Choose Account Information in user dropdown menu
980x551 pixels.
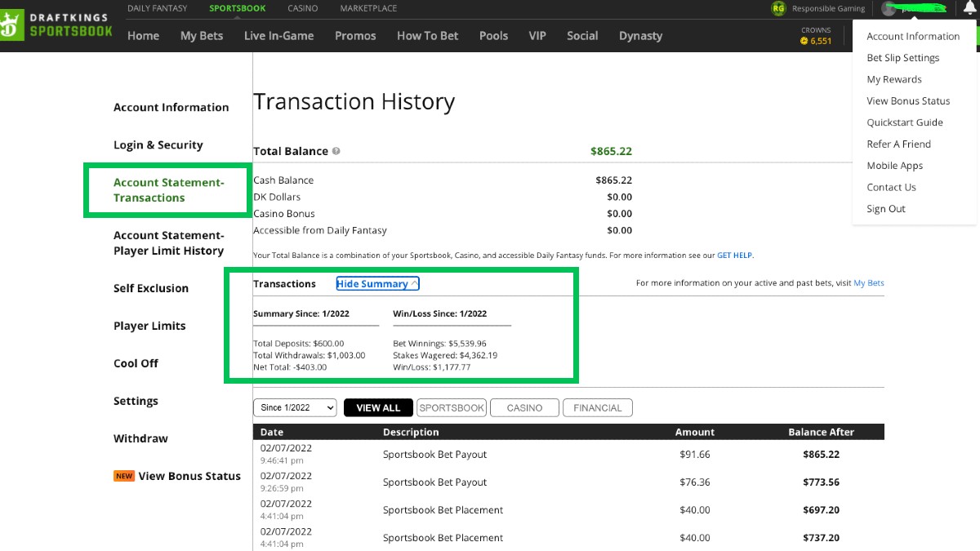tap(913, 36)
